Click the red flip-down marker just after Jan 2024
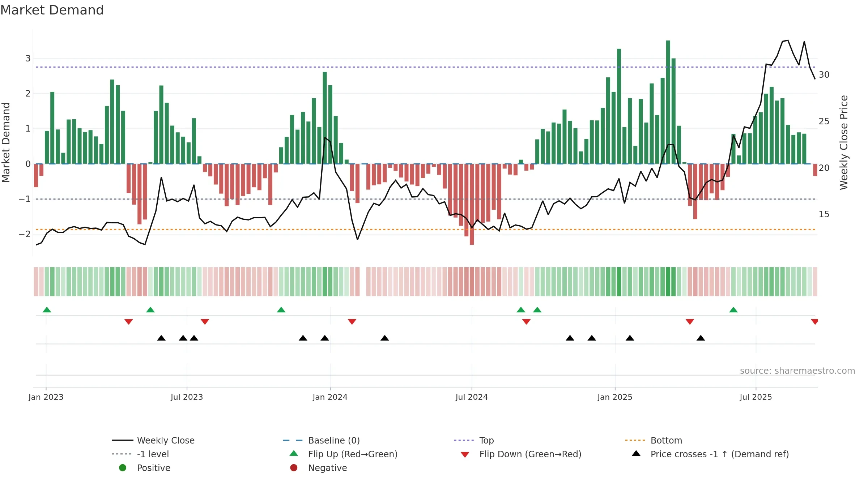The width and height of the screenshot is (868, 488). click(352, 322)
